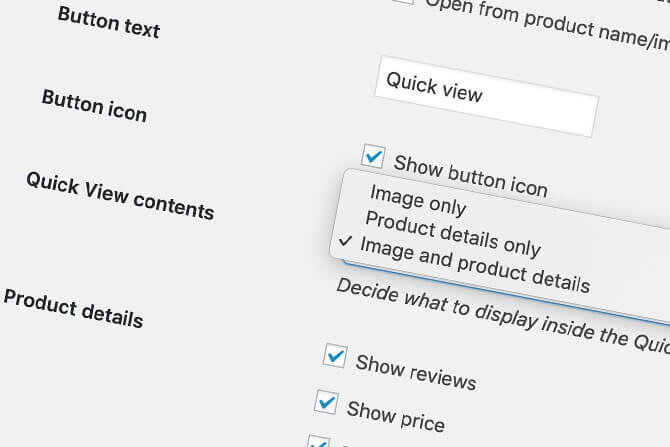Viewport: 670px width, 447px height.
Task: Select the Image only option
Action: pos(418,200)
